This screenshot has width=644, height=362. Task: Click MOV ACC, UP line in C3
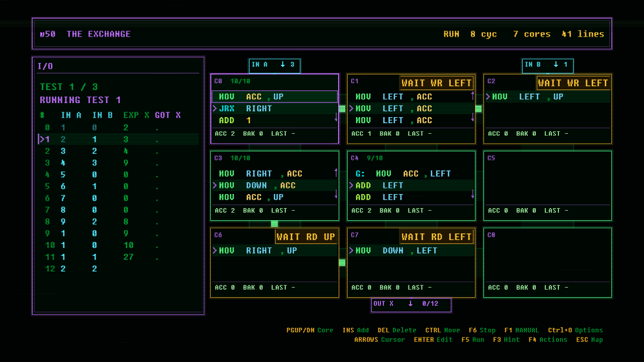click(x=275, y=198)
